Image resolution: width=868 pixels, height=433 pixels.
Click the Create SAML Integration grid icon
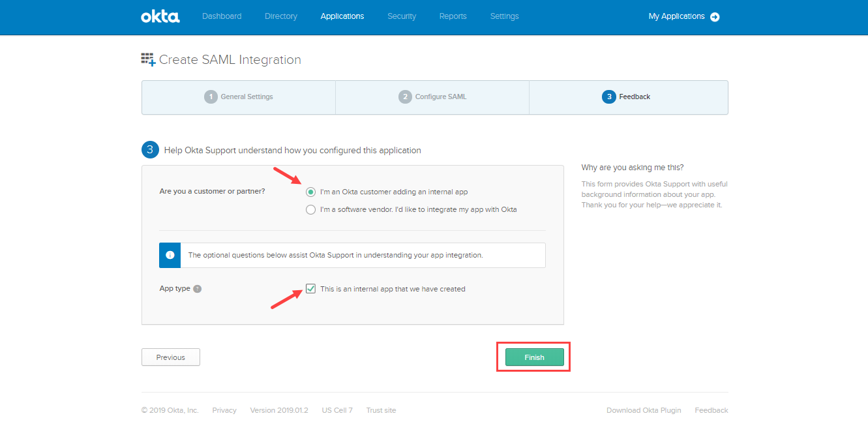(148, 59)
